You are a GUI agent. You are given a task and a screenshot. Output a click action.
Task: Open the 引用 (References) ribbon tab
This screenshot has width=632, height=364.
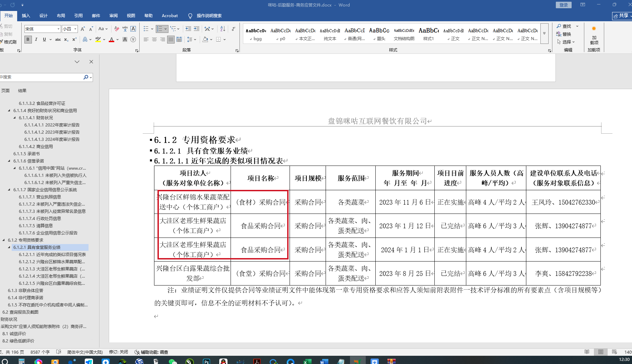79,16
